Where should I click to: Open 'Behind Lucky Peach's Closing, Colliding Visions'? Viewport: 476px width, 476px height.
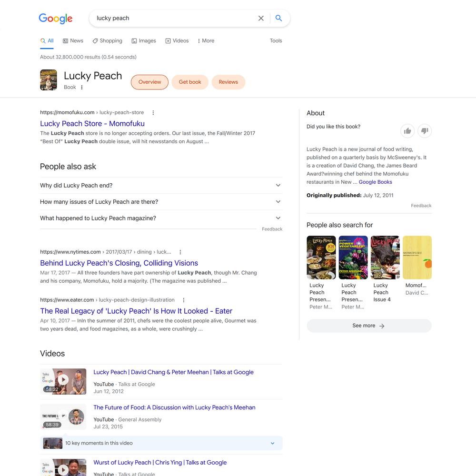[x=119, y=263]
